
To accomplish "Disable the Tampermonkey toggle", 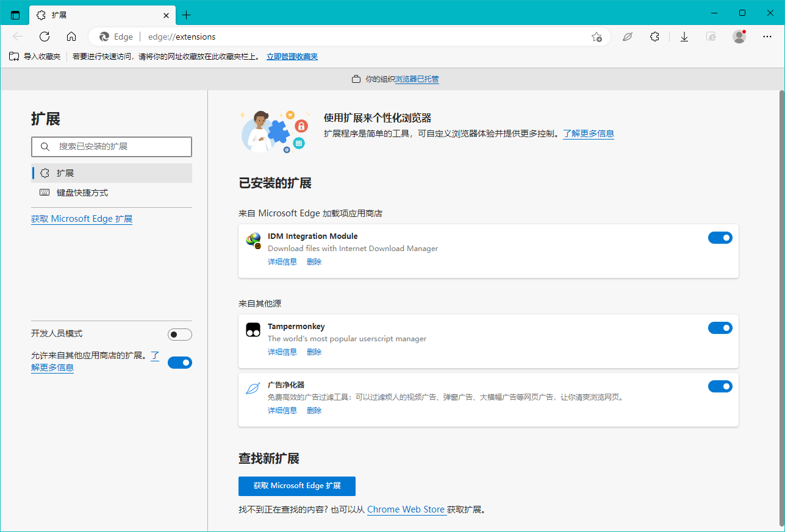I will (x=720, y=328).
